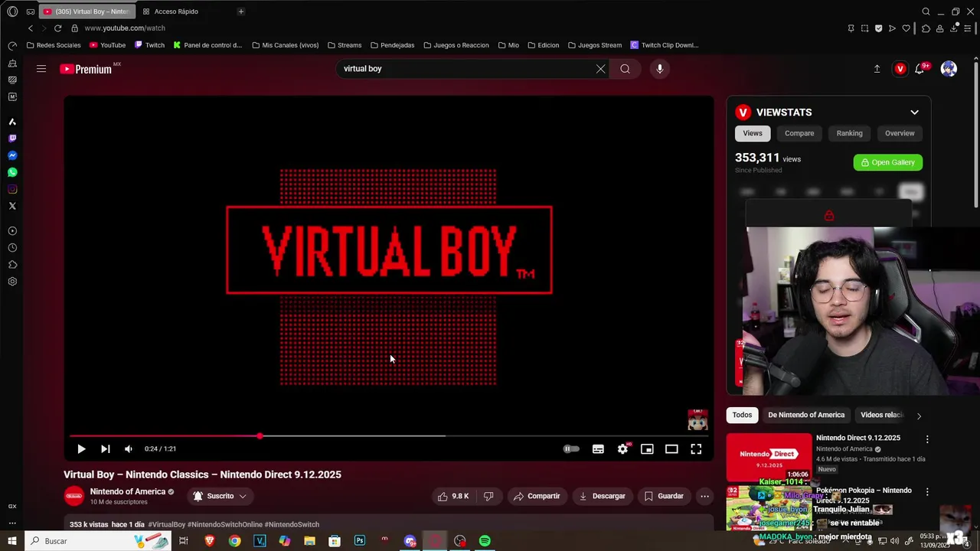Open the YouTube hamburger guide menu
Image resolution: width=980 pixels, height=551 pixels.
pos(41,69)
